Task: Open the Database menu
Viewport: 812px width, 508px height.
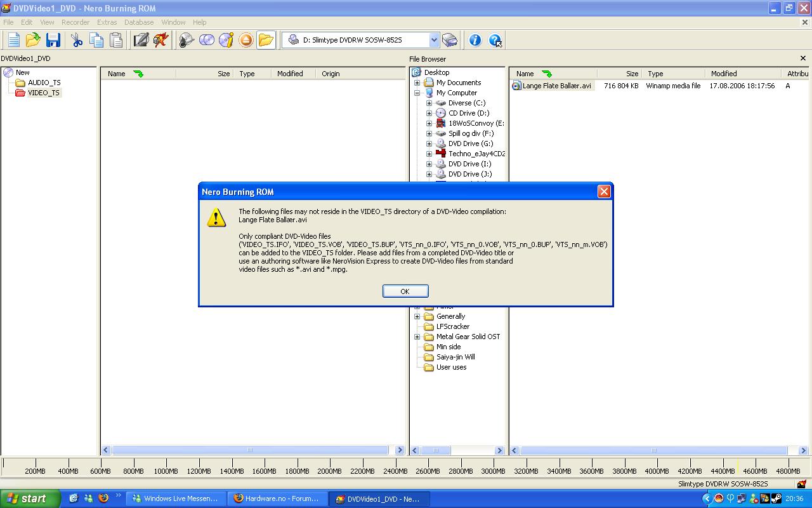Action: 139,22
